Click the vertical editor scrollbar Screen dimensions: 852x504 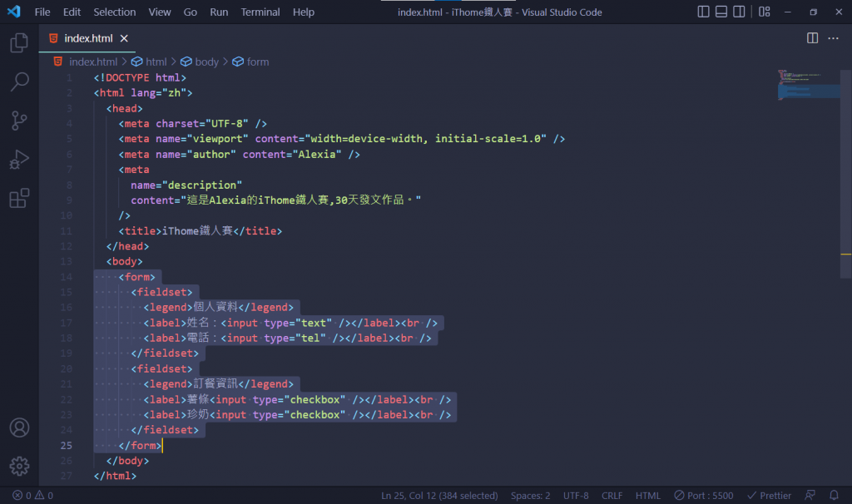[x=846, y=174]
